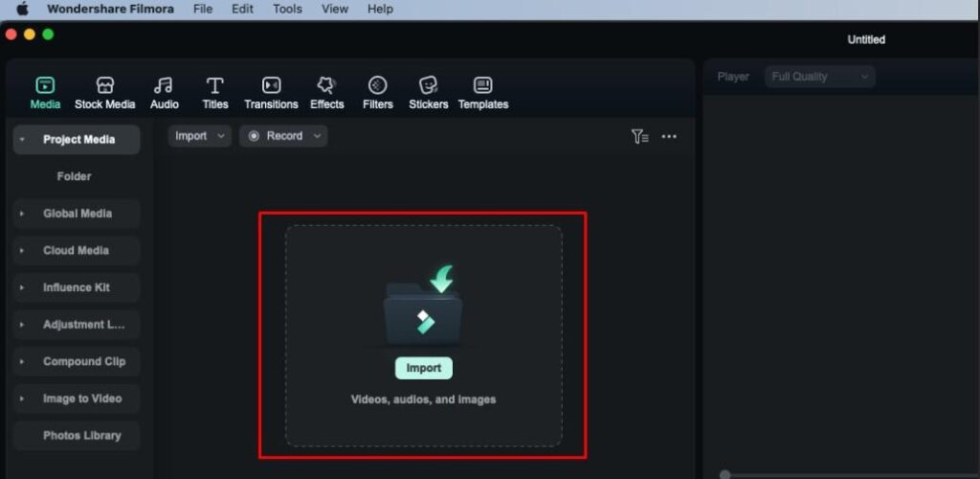Select the Audio music note icon
The height and width of the screenshot is (479, 980).
coord(165,86)
